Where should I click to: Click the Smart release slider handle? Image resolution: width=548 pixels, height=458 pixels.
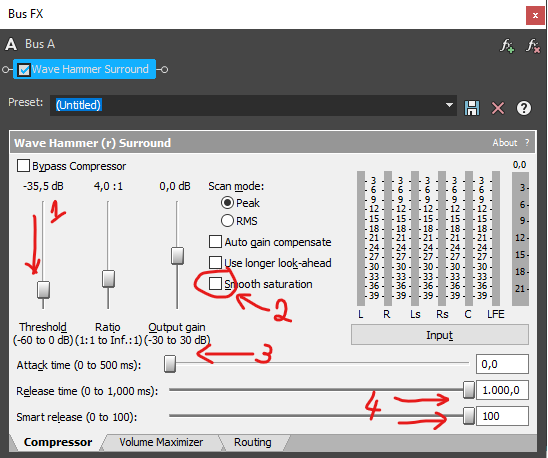click(x=469, y=416)
